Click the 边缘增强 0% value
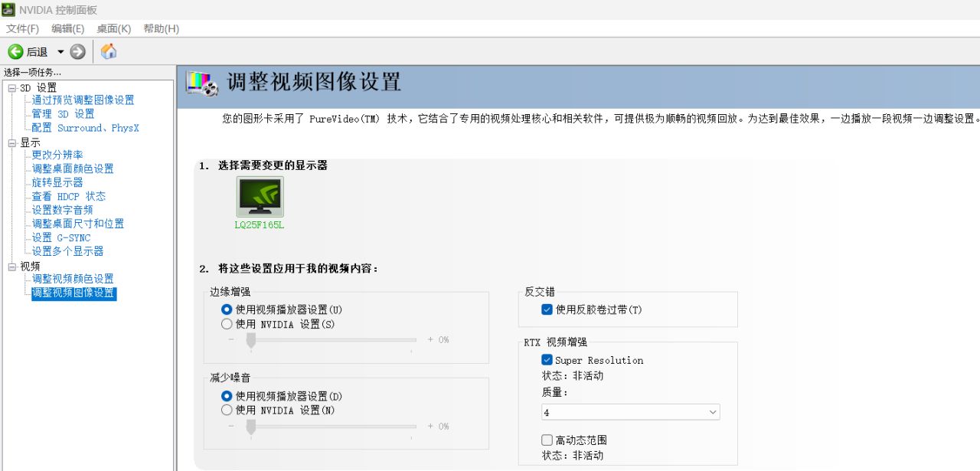 444,339
